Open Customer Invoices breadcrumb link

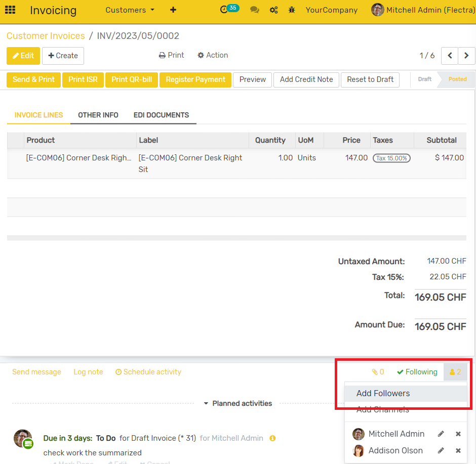(x=46, y=36)
